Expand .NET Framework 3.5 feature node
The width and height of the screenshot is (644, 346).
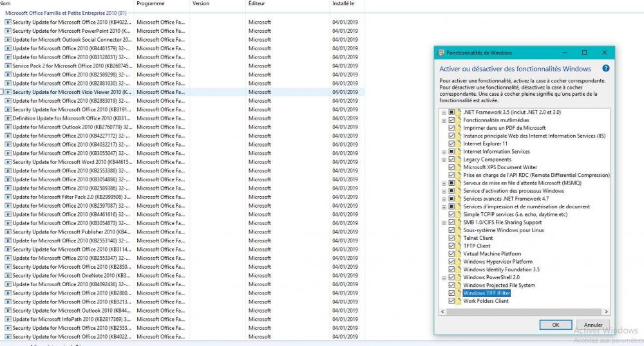[444, 113]
